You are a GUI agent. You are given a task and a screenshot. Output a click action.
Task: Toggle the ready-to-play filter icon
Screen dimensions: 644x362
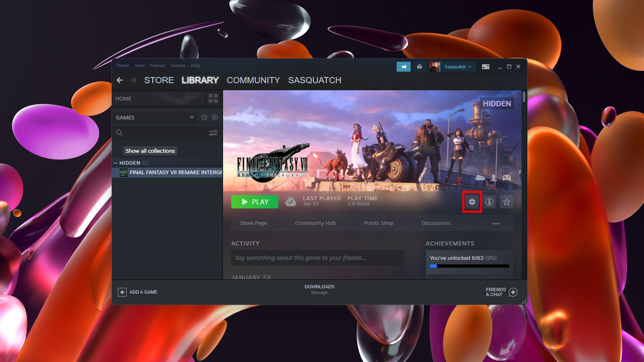point(215,117)
